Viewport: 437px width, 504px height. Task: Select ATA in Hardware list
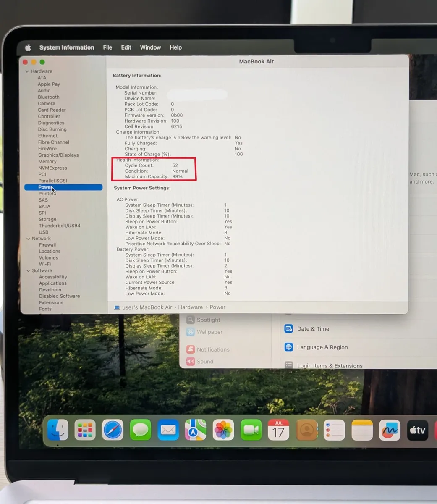click(42, 78)
